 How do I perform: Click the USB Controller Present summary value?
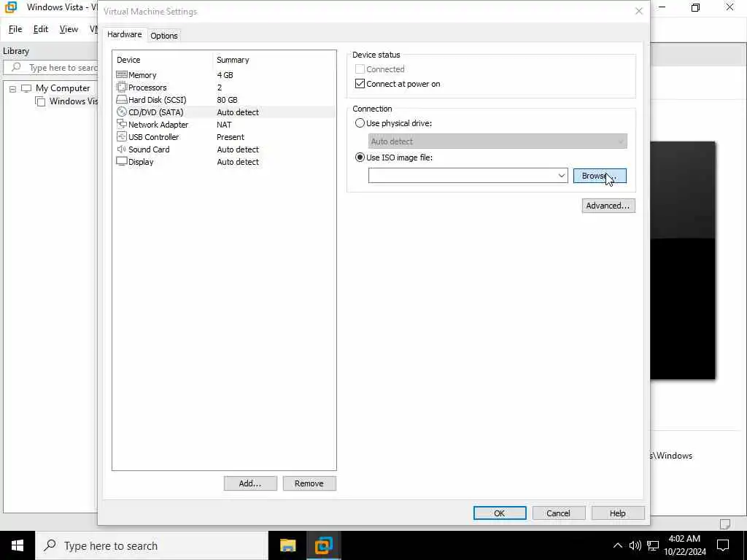[x=230, y=136]
